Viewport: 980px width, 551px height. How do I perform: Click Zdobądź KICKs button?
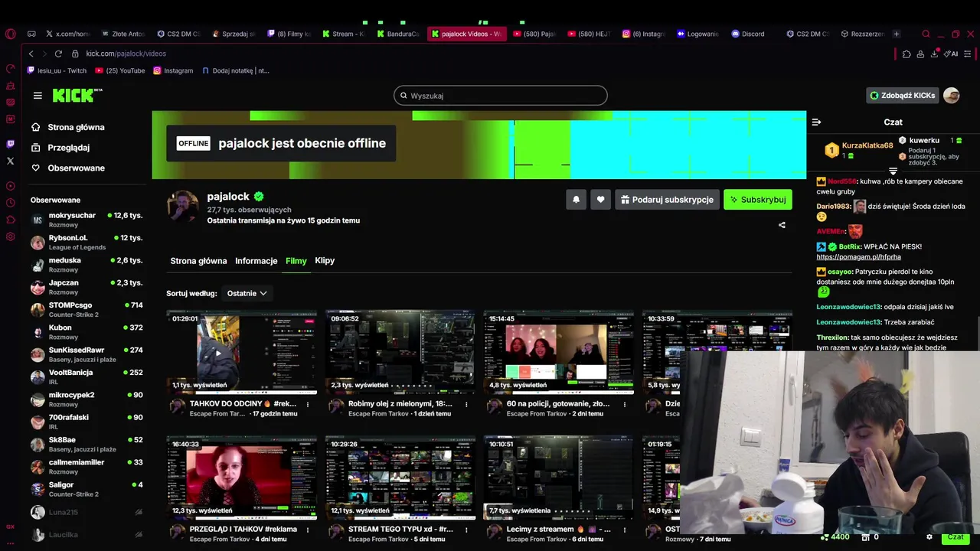[x=902, y=96]
